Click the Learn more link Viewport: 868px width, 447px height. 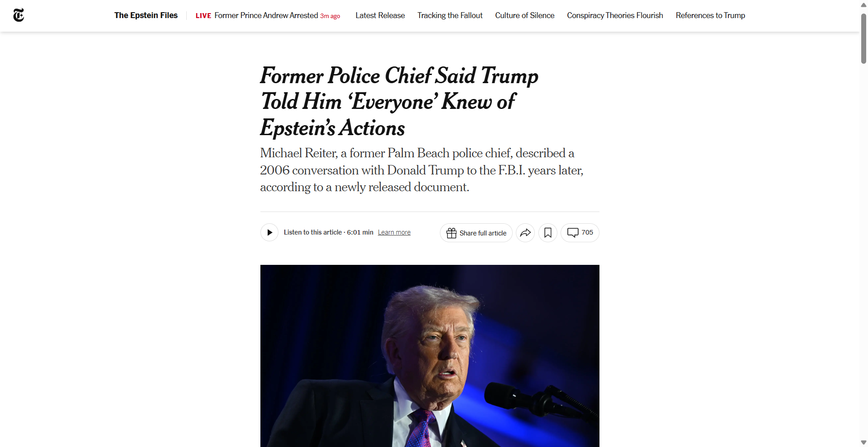(x=394, y=232)
